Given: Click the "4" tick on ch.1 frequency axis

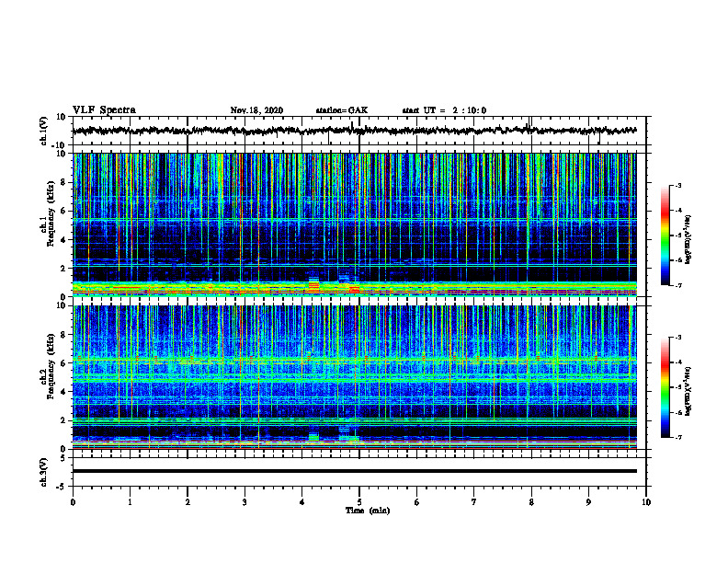Looking at the screenshot, I should (63, 240).
